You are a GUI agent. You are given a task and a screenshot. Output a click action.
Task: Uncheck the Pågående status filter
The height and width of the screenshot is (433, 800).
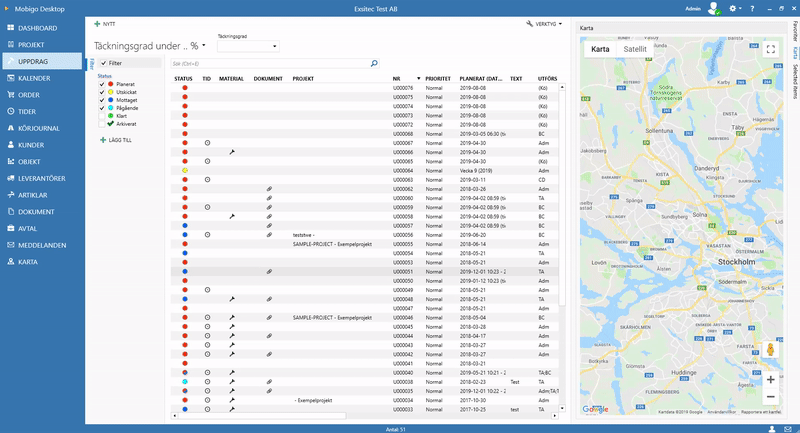102,108
